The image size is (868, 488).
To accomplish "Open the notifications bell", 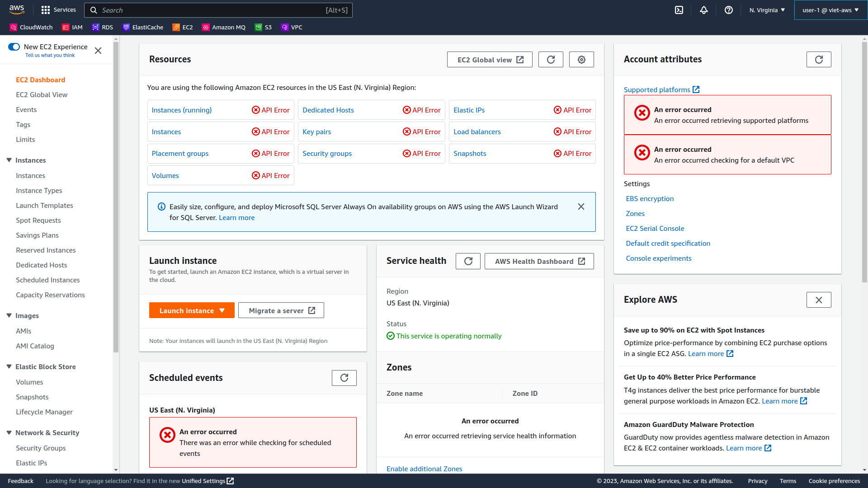I will pyautogui.click(x=704, y=10).
